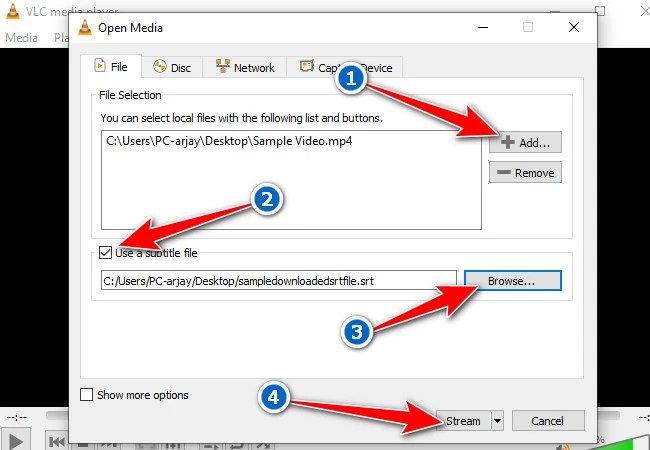
Task: Click the subtitle file path field
Action: coord(279,281)
